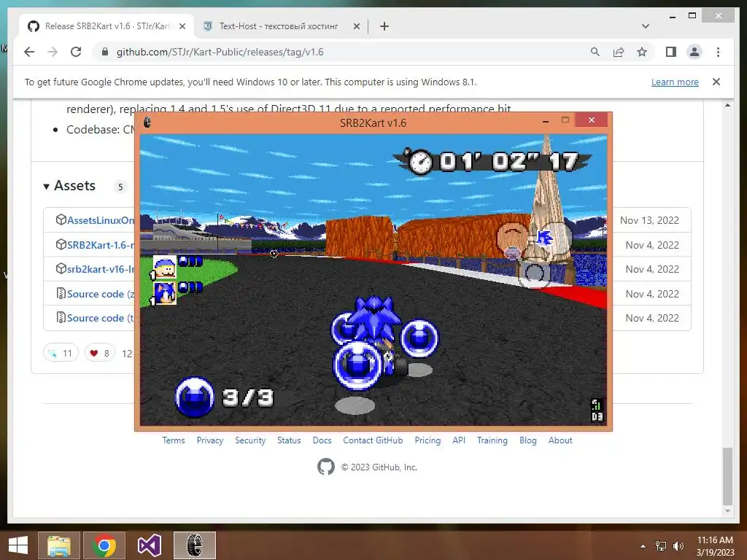Click the page vertical scrollbar thumb
Viewport: 747px width, 560px height.
(x=727, y=475)
